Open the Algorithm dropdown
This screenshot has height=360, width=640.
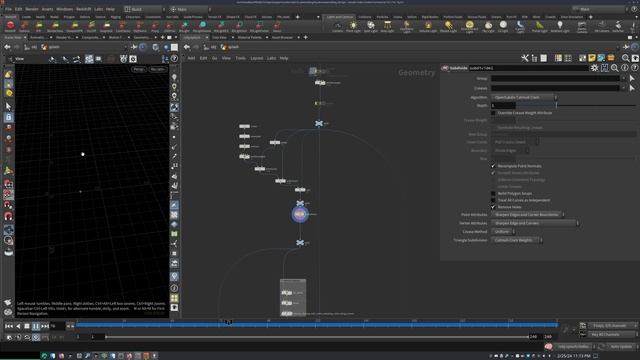point(524,98)
